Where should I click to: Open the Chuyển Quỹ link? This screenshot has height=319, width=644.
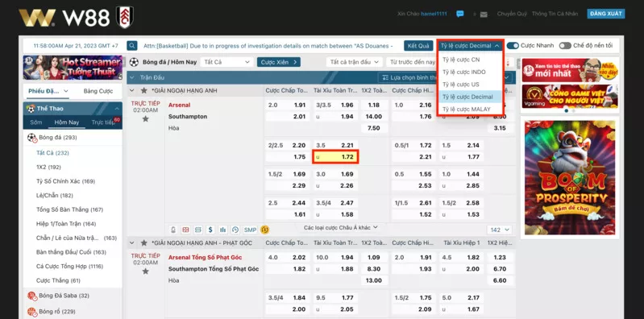[x=512, y=14]
